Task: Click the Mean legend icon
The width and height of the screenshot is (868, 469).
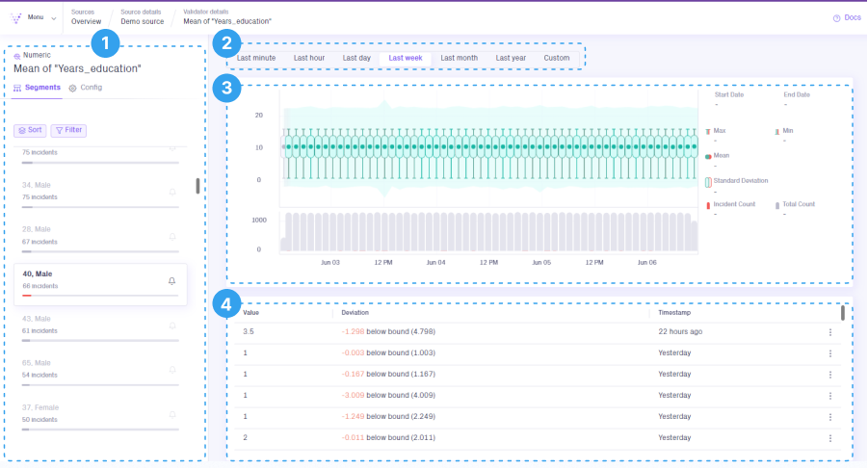Action: pos(708,157)
